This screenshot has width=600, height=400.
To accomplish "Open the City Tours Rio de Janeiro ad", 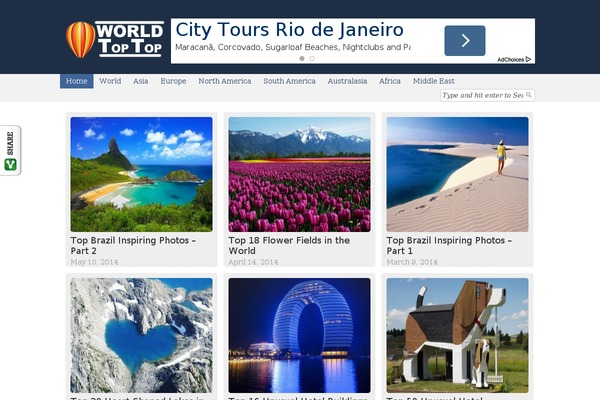I will point(289,30).
